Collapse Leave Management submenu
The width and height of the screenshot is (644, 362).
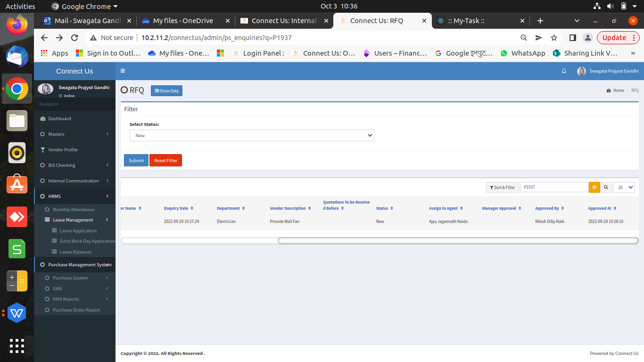point(74,220)
